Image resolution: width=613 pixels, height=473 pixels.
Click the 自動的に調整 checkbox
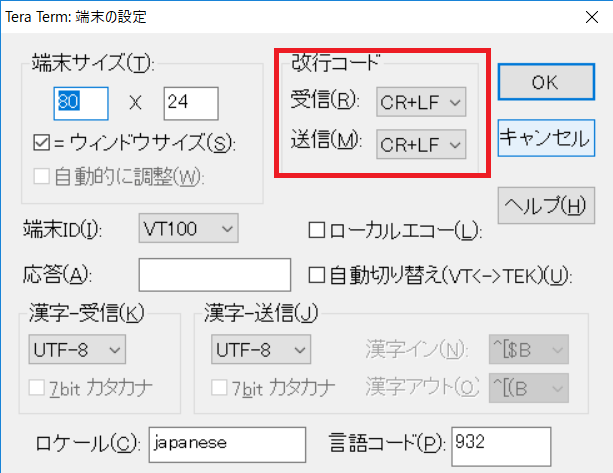point(42,178)
